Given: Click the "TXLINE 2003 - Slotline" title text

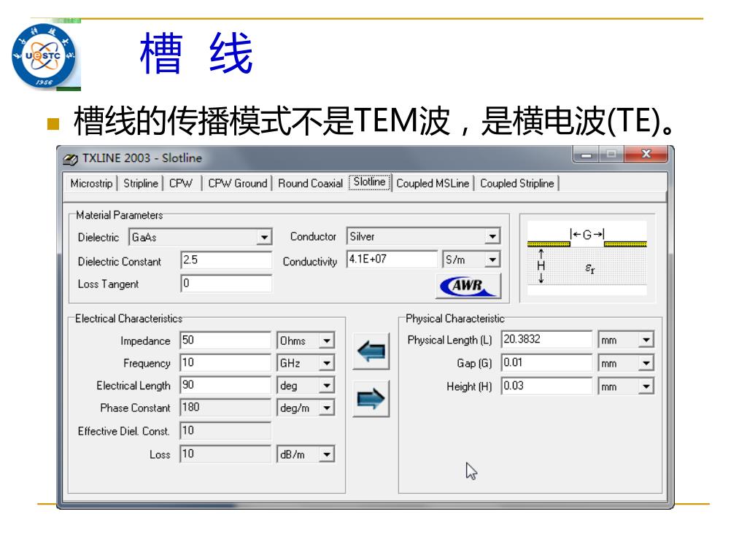Looking at the screenshot, I should point(142,158).
